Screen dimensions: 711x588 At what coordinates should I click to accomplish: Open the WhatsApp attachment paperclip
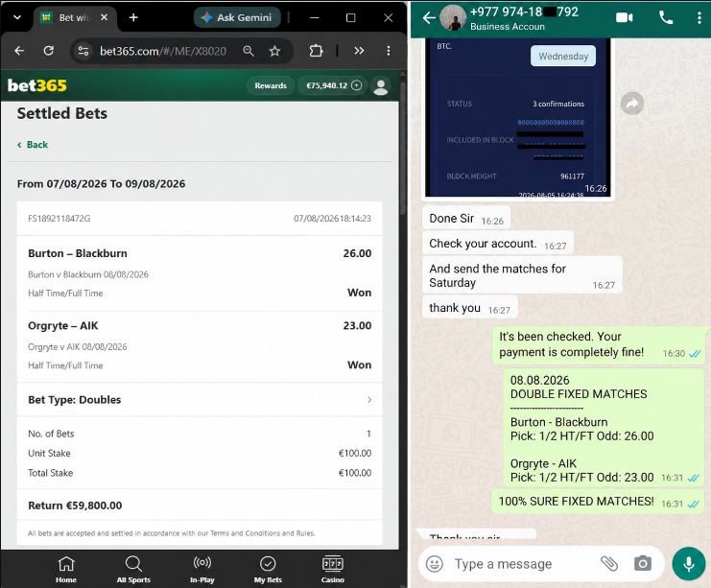pyautogui.click(x=609, y=563)
